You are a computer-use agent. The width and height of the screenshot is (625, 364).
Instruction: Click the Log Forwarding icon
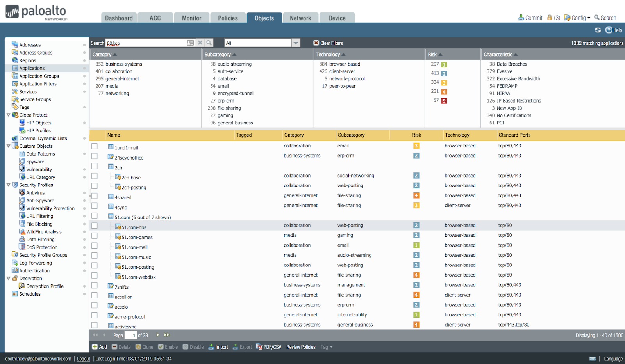click(15, 263)
